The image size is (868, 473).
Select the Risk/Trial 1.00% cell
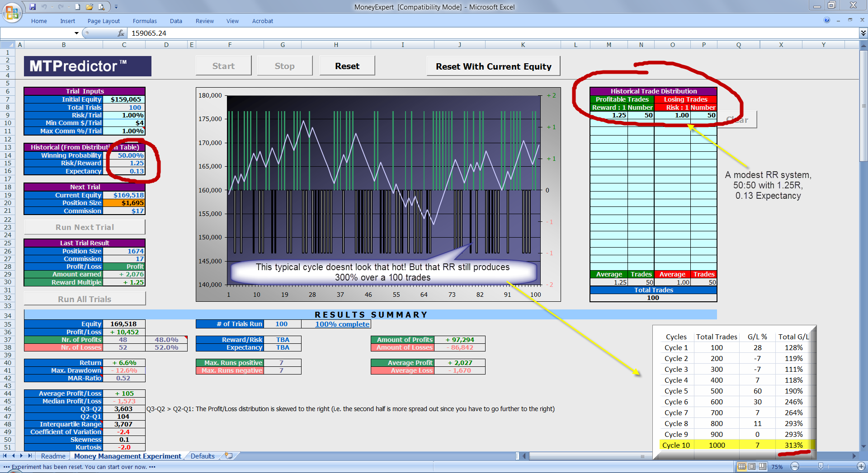coord(124,115)
